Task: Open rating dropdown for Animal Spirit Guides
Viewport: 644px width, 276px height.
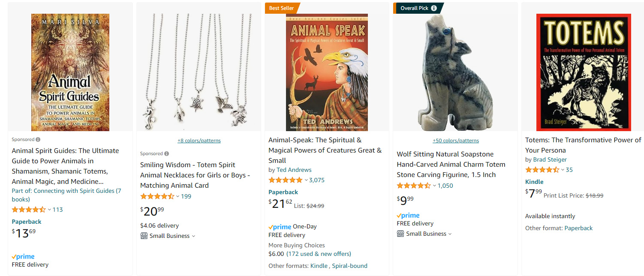Action: [49, 210]
